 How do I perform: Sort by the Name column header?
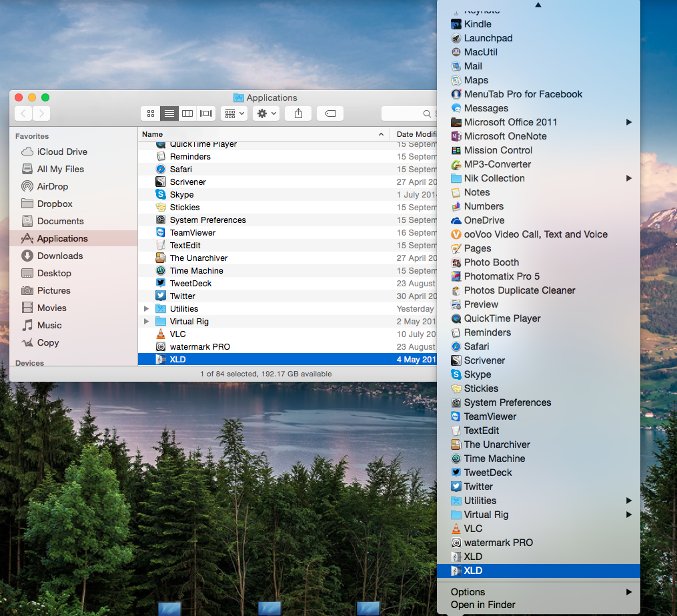pos(263,134)
